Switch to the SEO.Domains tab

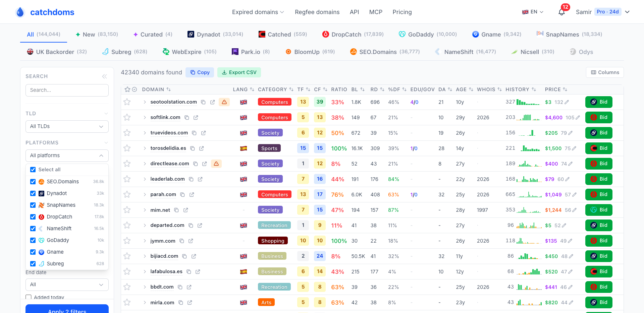[x=385, y=52]
